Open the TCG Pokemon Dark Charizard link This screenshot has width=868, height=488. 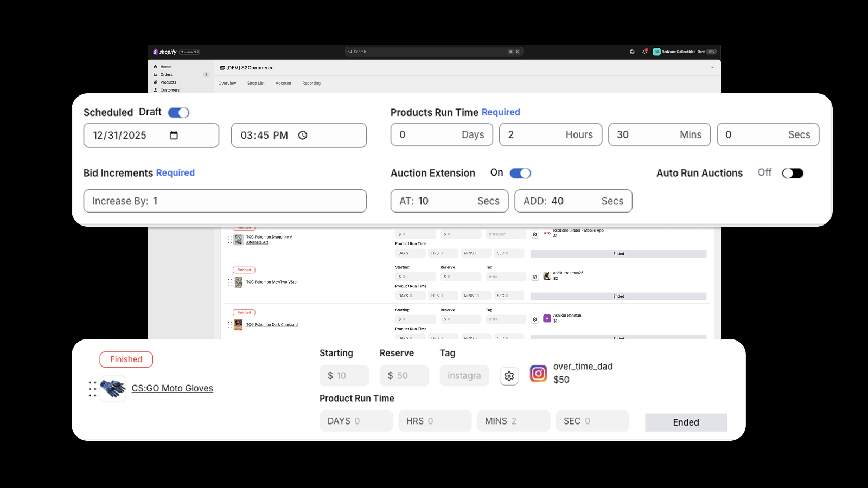point(272,324)
